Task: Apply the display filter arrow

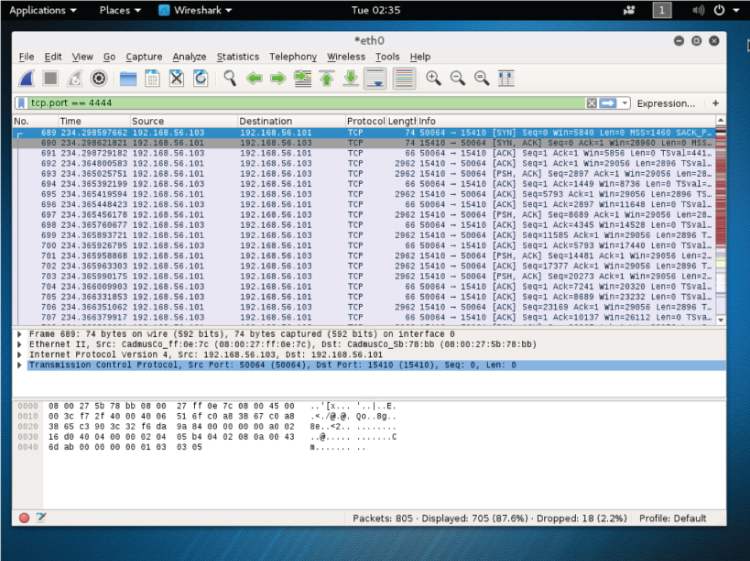Action: (608, 103)
